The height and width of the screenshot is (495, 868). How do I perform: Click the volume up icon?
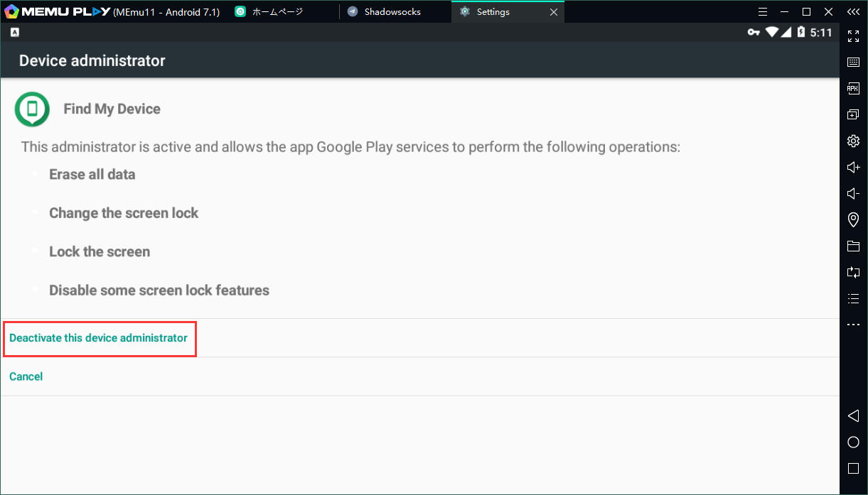click(x=853, y=168)
